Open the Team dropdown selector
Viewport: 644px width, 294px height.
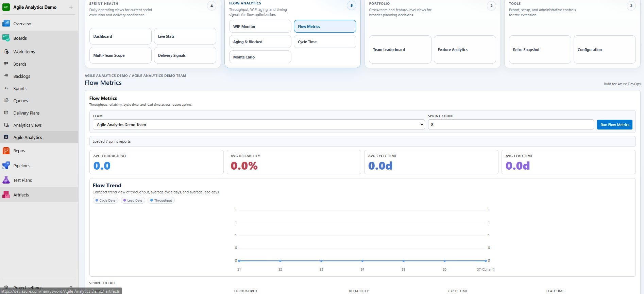pos(259,125)
